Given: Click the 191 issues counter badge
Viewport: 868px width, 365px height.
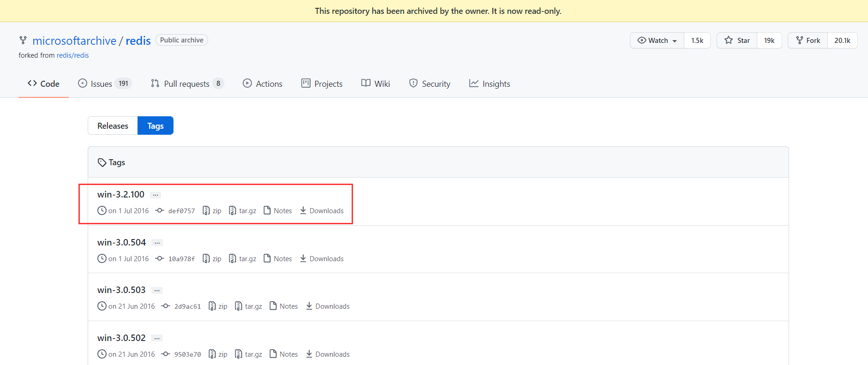Looking at the screenshot, I should 123,84.
